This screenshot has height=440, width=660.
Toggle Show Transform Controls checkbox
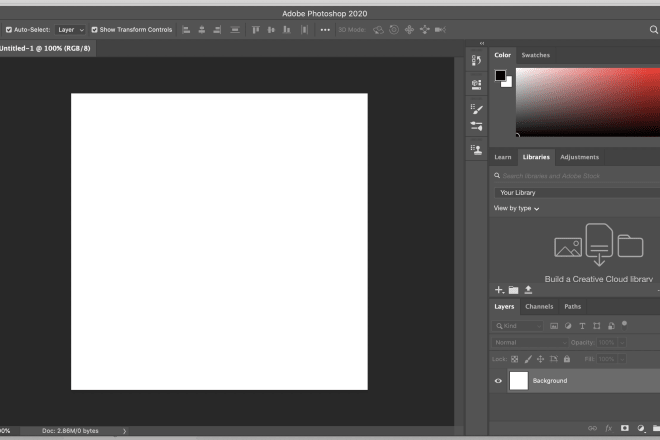tap(94, 30)
